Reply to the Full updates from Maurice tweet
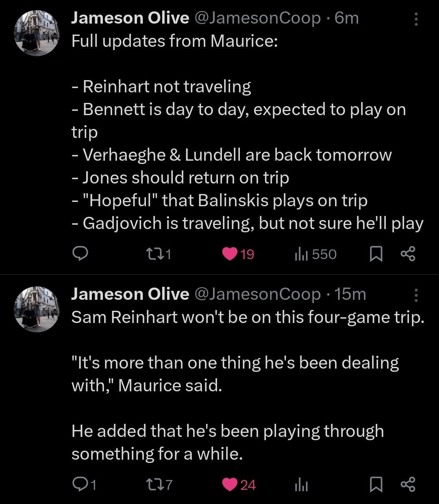The height and width of the screenshot is (504, 439). (x=80, y=254)
